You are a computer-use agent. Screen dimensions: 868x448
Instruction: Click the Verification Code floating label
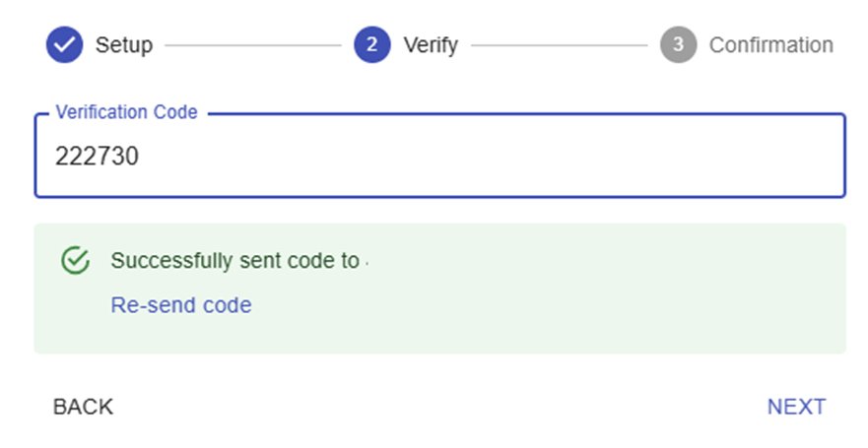[x=126, y=112]
